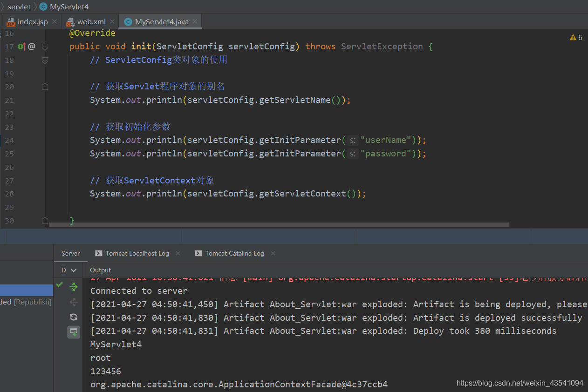Click the 'Connected to server' output line
The image size is (588, 392).
pos(139,291)
